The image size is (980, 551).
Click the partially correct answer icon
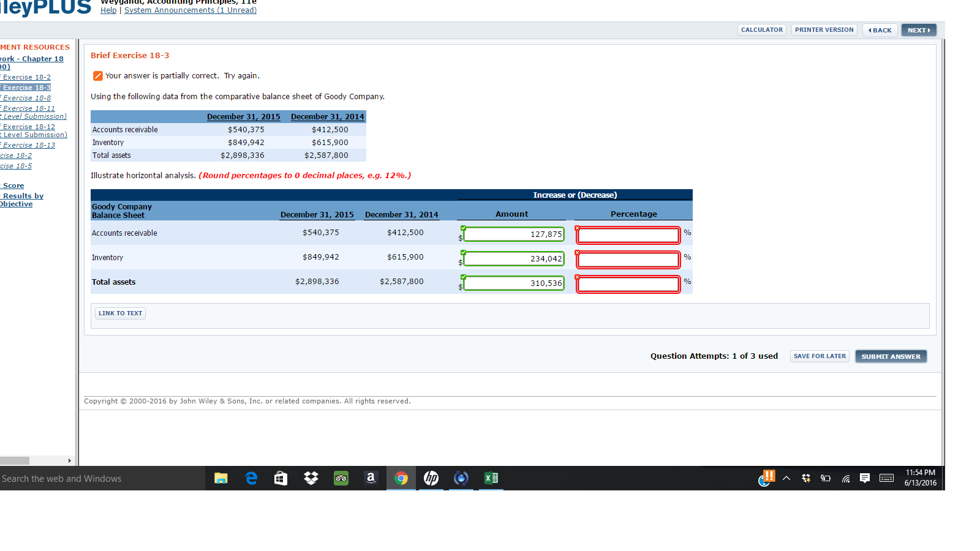pos(97,76)
